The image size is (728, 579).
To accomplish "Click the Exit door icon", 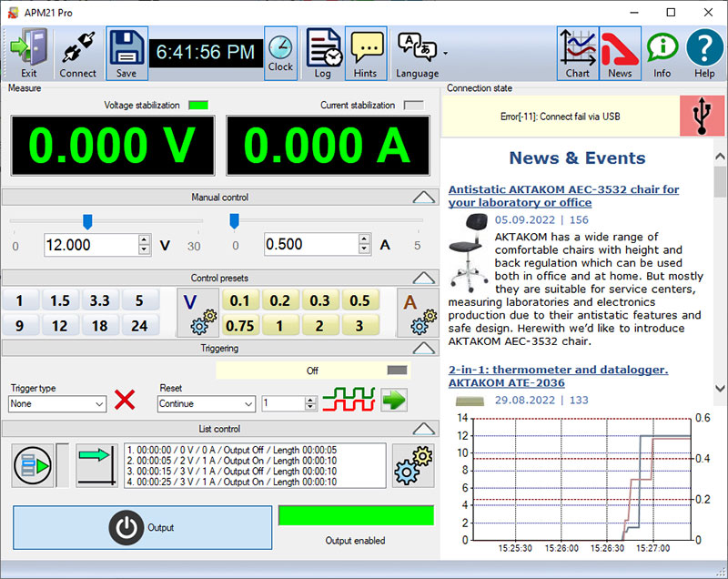I will click(x=28, y=53).
